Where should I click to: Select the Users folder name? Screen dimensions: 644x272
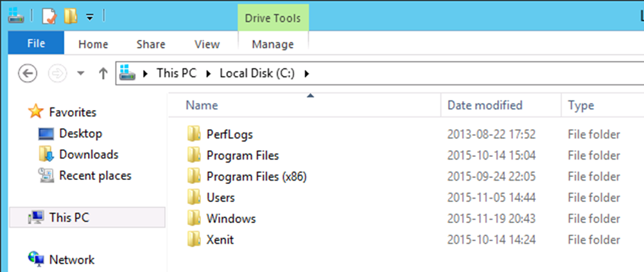point(221,197)
